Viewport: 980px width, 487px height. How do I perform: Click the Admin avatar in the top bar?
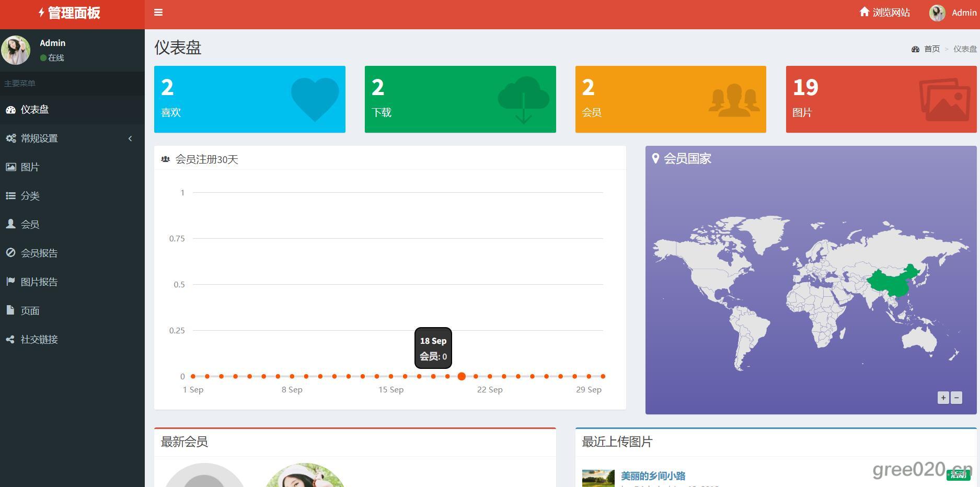tap(937, 13)
